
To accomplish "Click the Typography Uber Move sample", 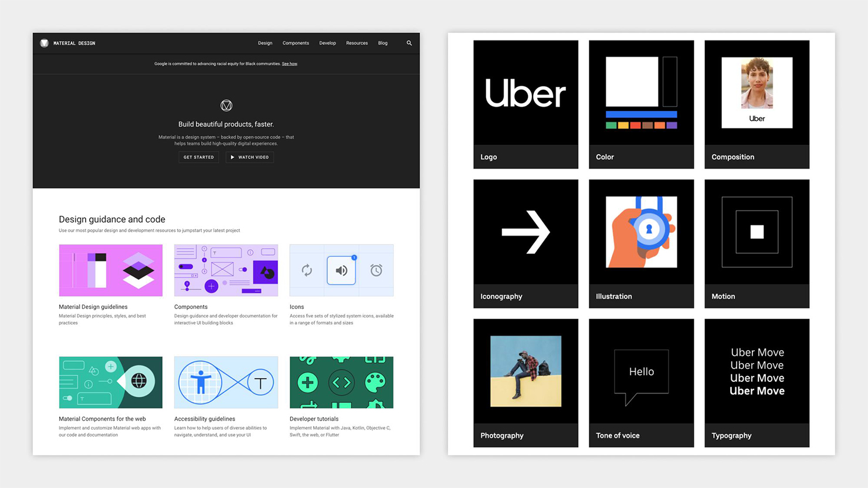I will (757, 371).
